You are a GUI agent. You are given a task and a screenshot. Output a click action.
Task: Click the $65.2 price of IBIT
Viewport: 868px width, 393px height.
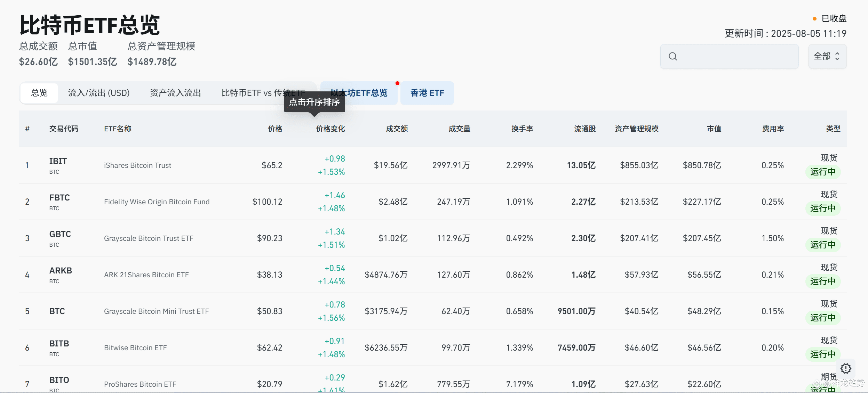[x=272, y=165]
